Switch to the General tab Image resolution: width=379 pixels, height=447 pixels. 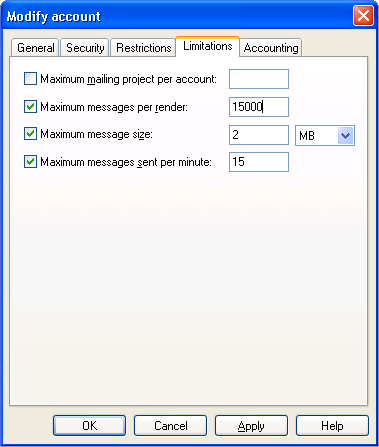tap(35, 48)
